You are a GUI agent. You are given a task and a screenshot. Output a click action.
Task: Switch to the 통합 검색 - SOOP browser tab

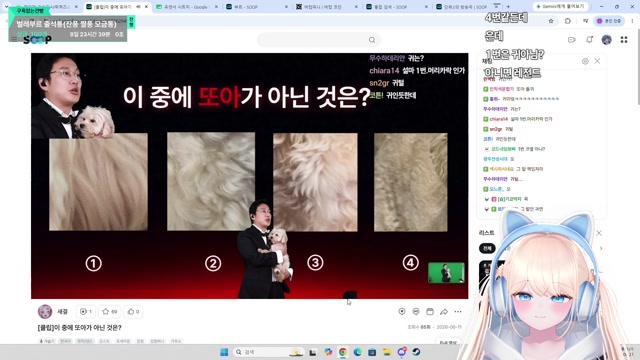[x=397, y=7]
